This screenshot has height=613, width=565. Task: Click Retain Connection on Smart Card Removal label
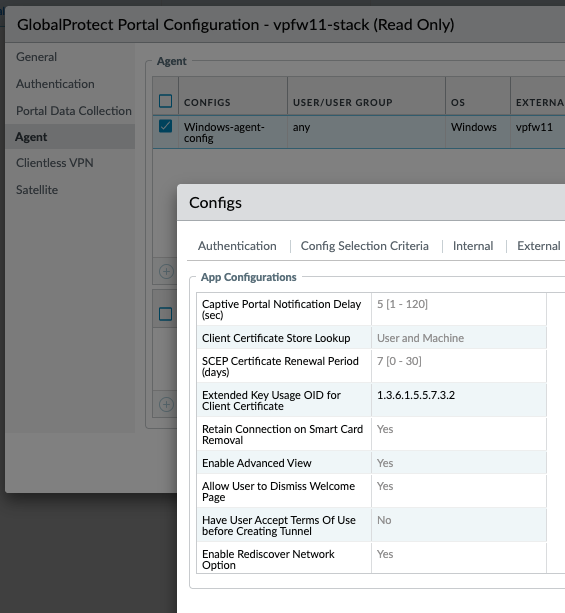click(282, 434)
